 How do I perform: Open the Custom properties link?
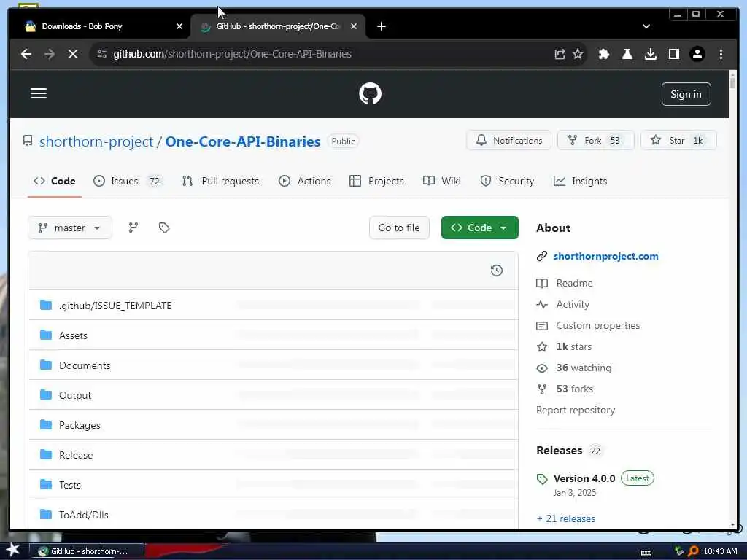click(598, 326)
